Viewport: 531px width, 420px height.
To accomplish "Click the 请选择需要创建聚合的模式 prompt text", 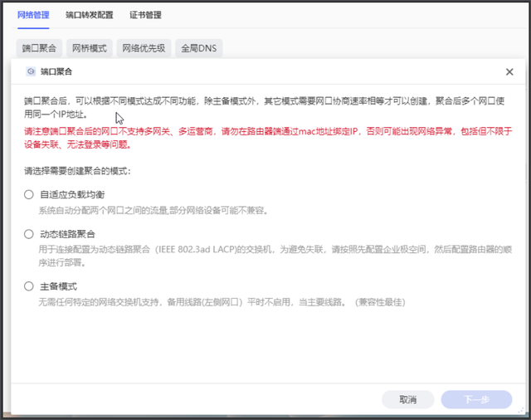I will (x=77, y=171).
